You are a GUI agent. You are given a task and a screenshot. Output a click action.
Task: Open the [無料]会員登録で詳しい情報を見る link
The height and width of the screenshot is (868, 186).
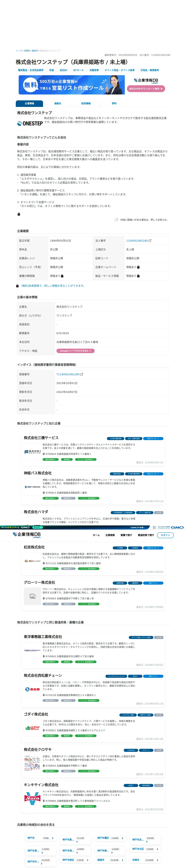click(x=53, y=286)
